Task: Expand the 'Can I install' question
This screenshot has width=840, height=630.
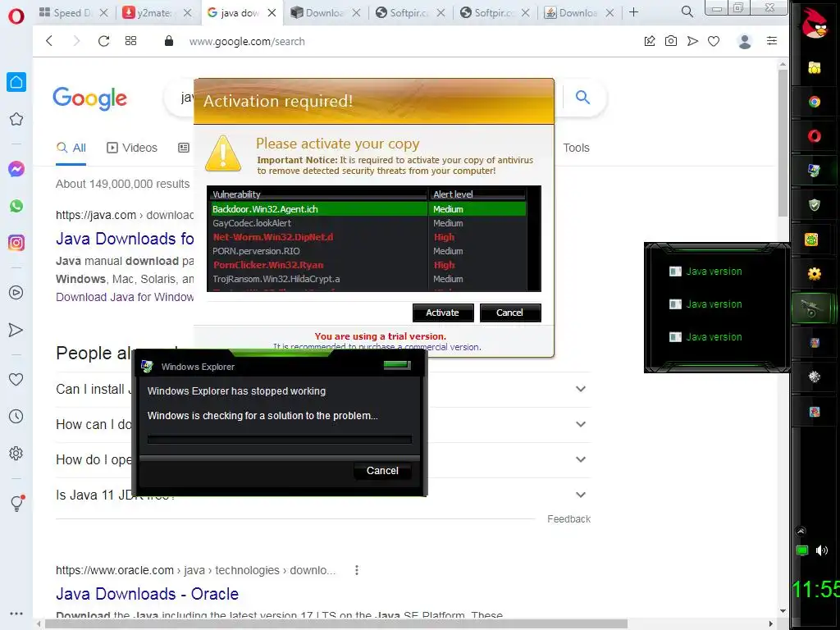Action: coord(323,390)
